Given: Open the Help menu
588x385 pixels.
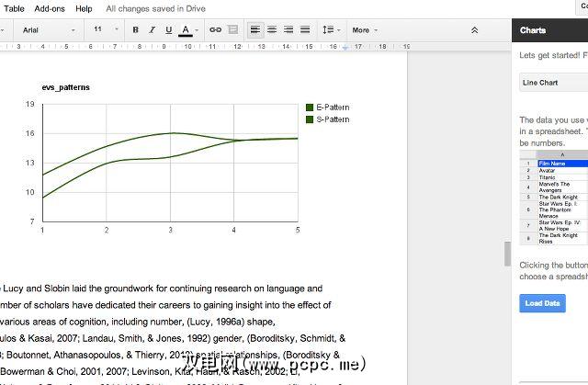Looking at the screenshot, I should click(84, 8).
